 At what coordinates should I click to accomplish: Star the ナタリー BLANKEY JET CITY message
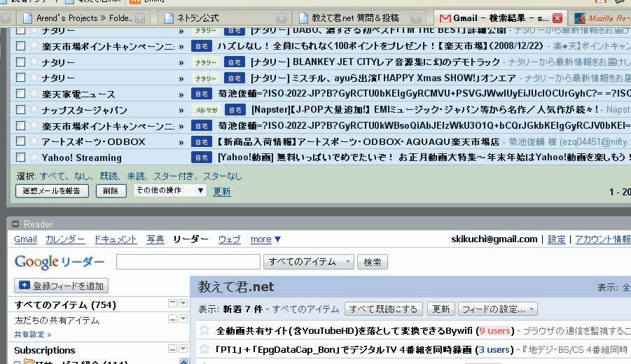(x=34, y=62)
